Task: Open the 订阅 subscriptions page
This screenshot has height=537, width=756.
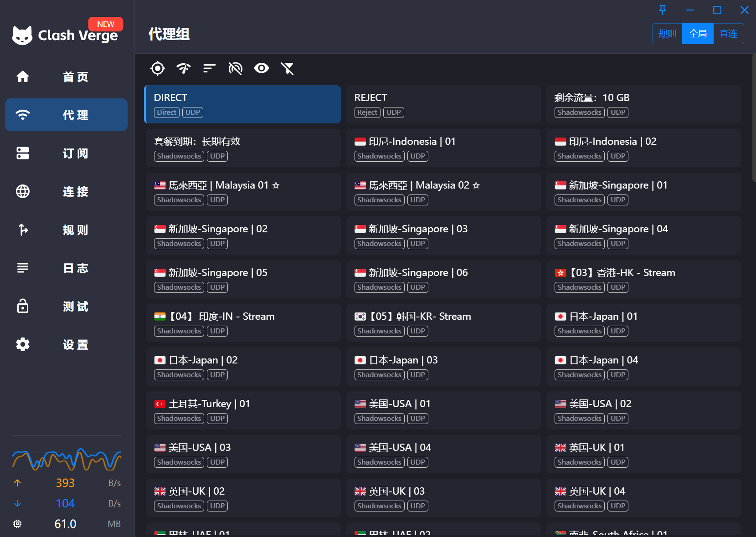Action: [67, 153]
